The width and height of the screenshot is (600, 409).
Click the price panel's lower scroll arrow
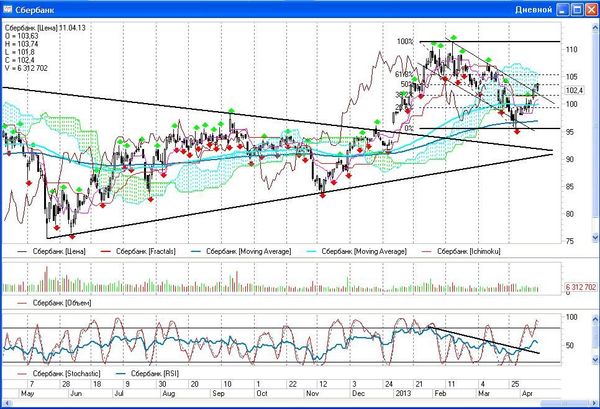click(x=595, y=238)
